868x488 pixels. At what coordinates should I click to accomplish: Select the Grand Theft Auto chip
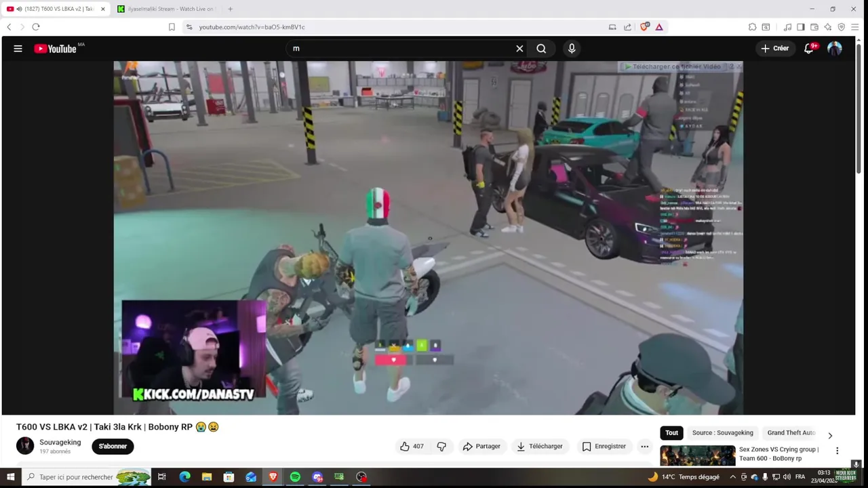point(791,432)
